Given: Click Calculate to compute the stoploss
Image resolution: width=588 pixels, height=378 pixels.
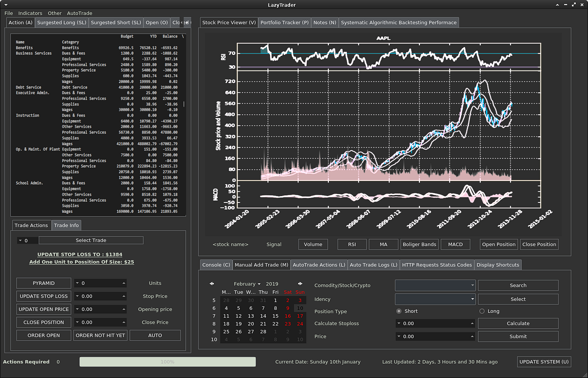Looking at the screenshot, I should tap(518, 323).
